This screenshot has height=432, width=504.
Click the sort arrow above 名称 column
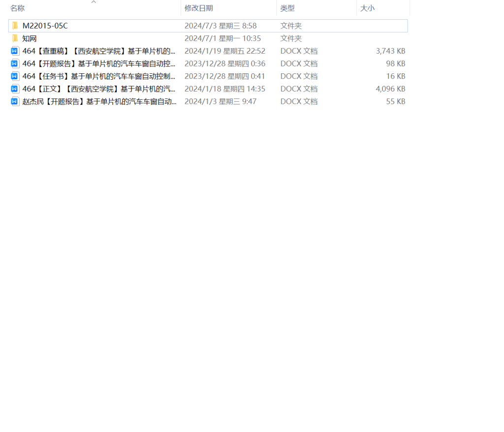tap(93, 2)
